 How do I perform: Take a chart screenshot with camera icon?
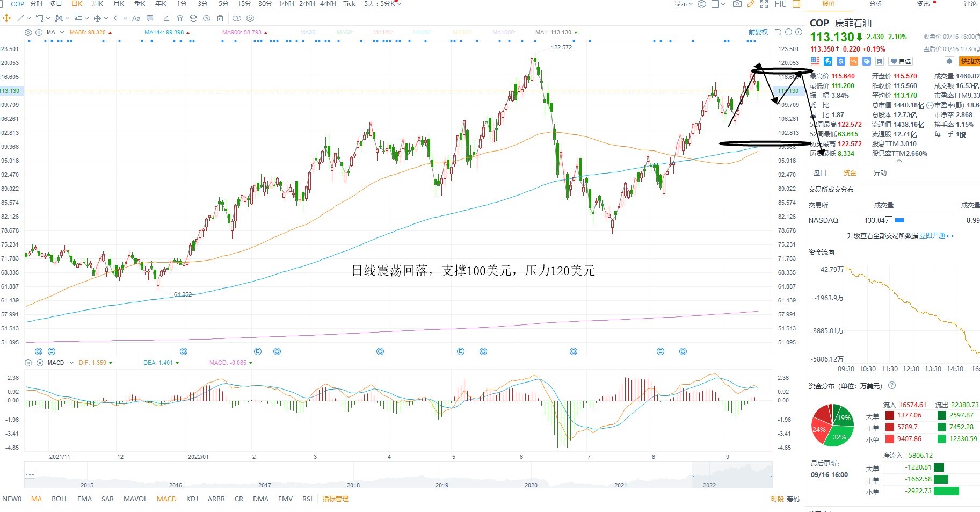[737, 4]
